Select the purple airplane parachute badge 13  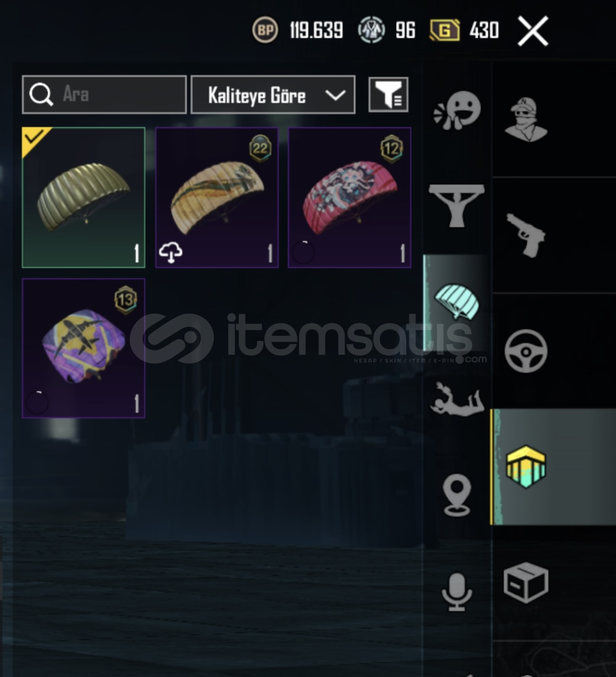[x=83, y=348]
